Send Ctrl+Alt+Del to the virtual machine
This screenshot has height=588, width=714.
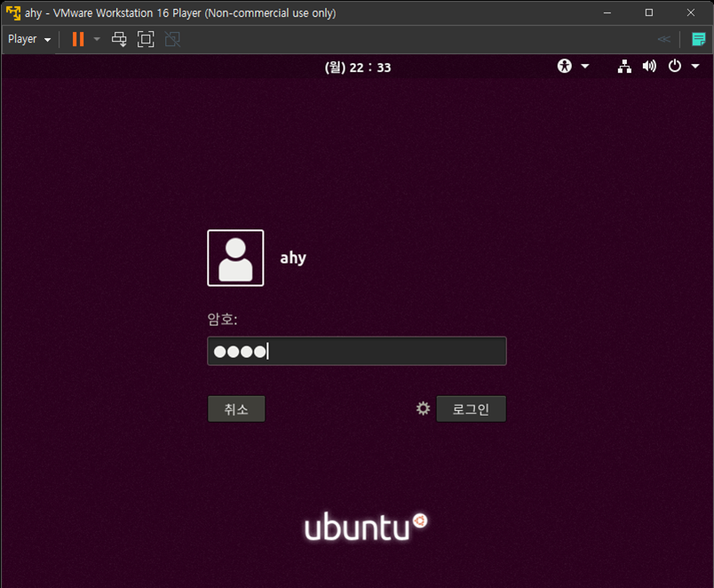click(x=119, y=39)
